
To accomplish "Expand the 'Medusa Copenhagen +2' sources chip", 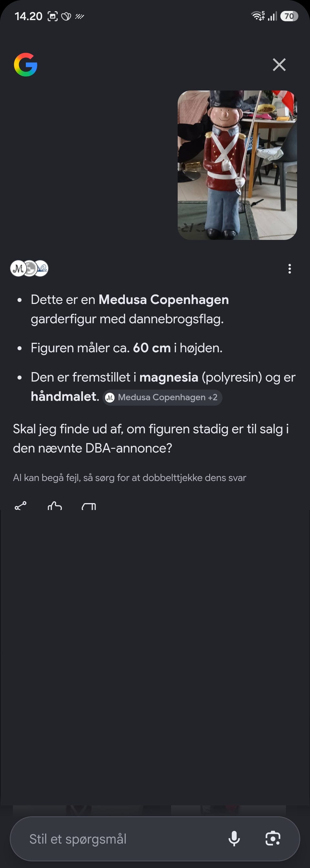I will [x=162, y=398].
